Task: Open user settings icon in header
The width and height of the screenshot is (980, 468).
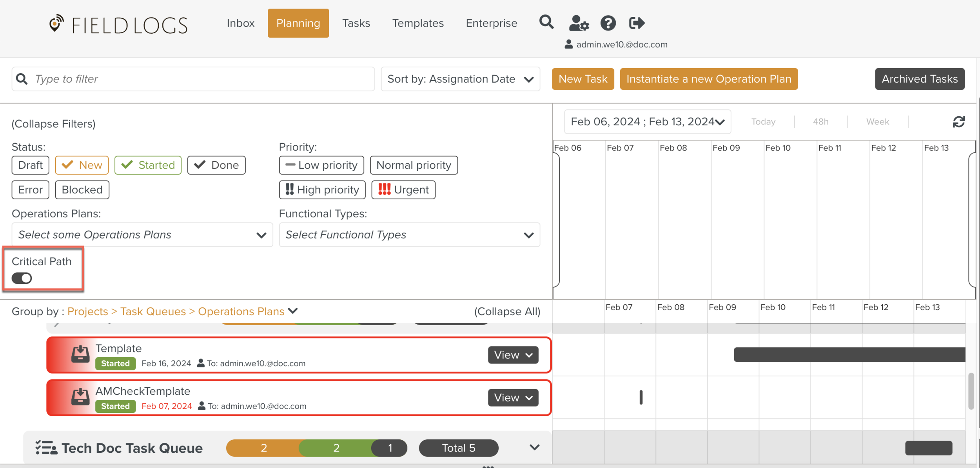Action: pyautogui.click(x=579, y=23)
